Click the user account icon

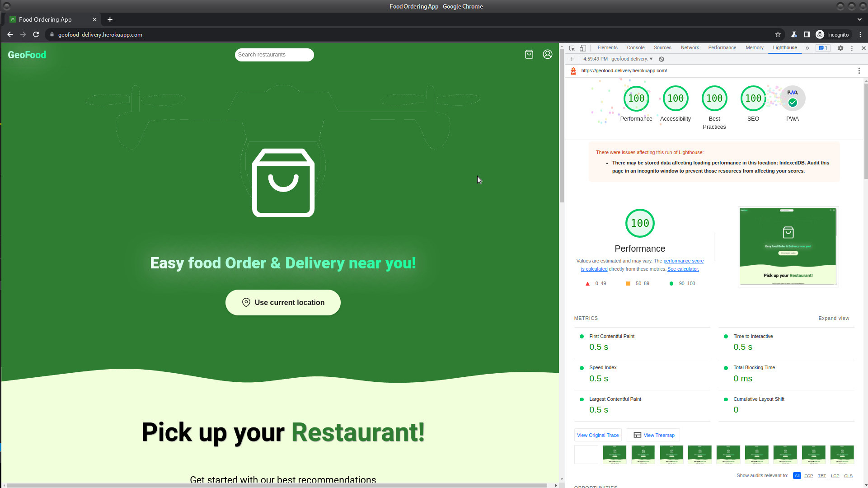point(547,54)
